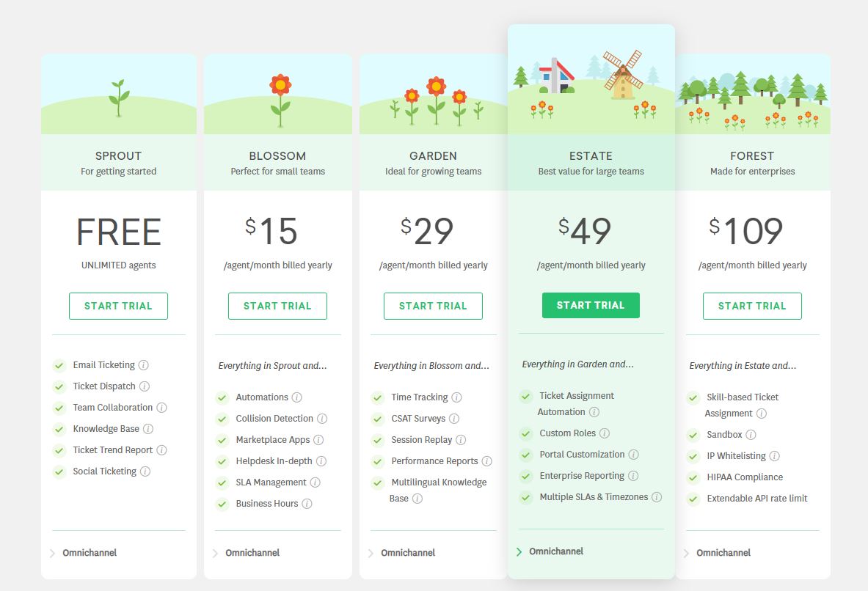868x591 pixels.
Task: Start trial for the Blossom plan
Action: click(x=277, y=306)
